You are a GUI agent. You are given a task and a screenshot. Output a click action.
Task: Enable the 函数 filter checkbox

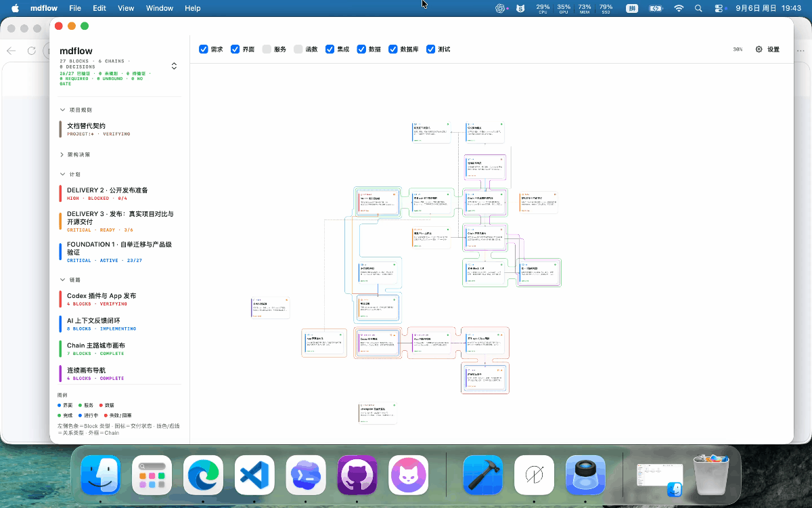click(x=298, y=49)
